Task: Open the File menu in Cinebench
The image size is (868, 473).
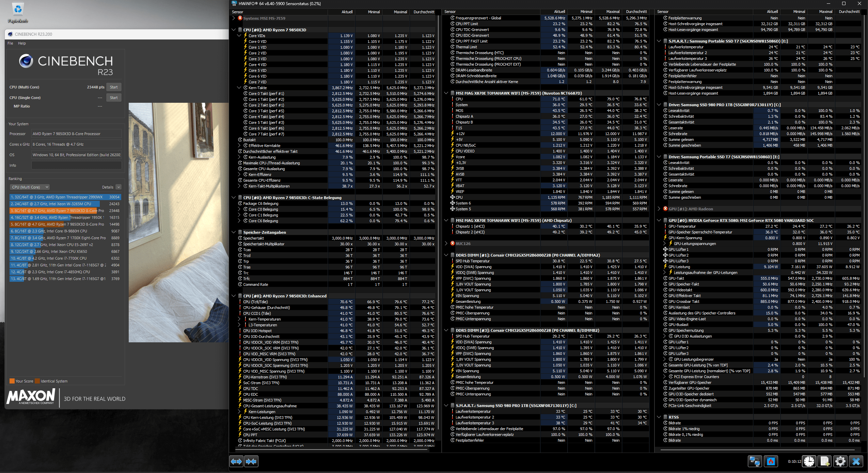Action: coord(10,43)
